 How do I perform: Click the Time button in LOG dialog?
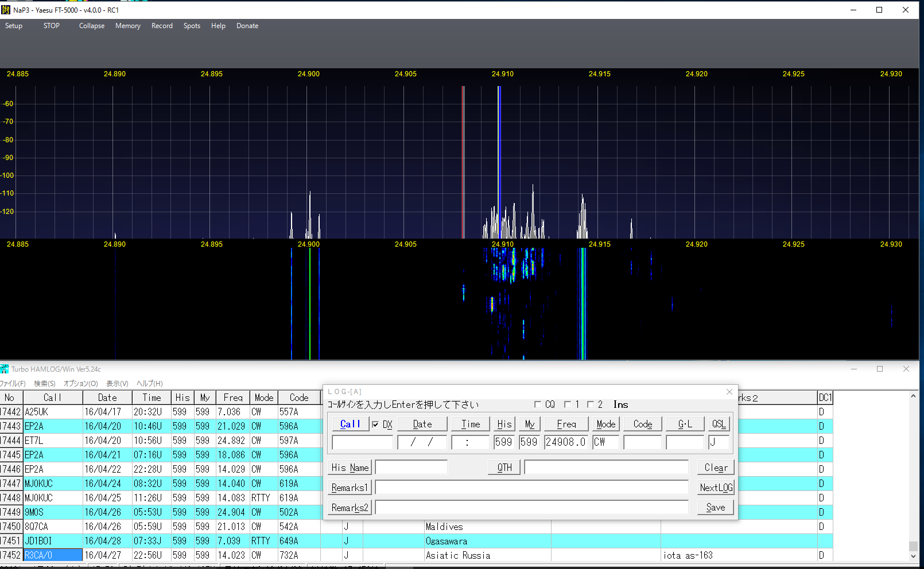(x=471, y=424)
